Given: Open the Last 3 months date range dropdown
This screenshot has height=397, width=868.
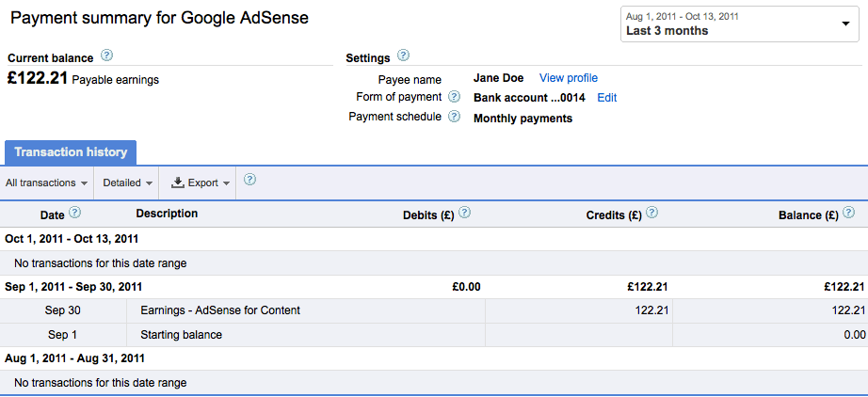Looking at the screenshot, I should [x=740, y=24].
